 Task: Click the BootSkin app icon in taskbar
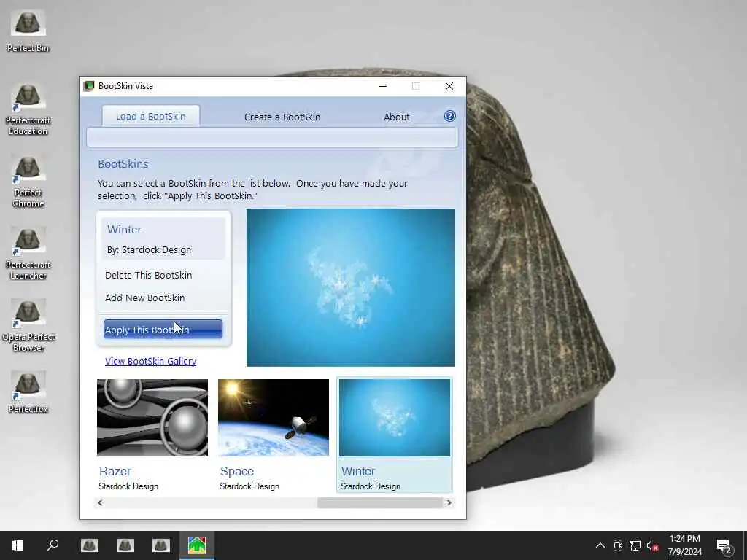[x=197, y=545]
